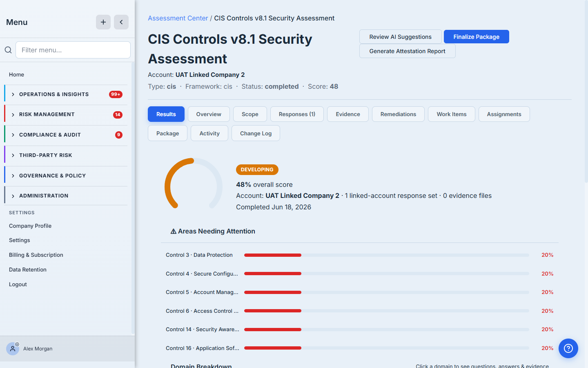Open the Change Log tab
Screen dimensions: 588x368
(x=256, y=133)
